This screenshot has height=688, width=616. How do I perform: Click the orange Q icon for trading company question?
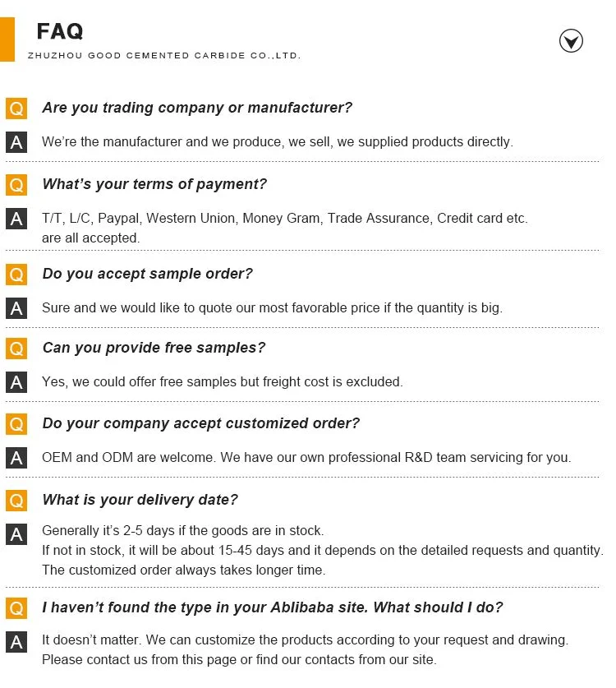point(16,109)
